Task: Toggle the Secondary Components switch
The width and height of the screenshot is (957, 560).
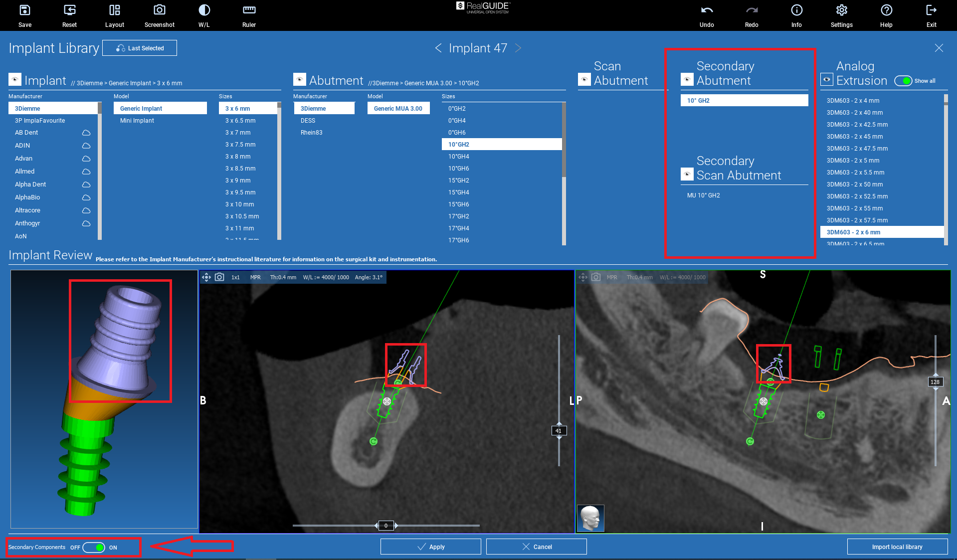Action: [x=94, y=548]
